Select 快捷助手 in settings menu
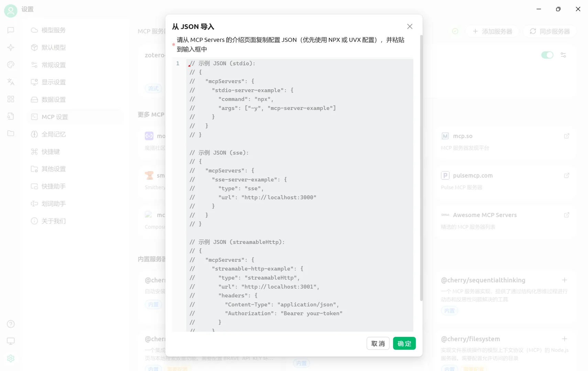The width and height of the screenshot is (588, 371). point(75,186)
